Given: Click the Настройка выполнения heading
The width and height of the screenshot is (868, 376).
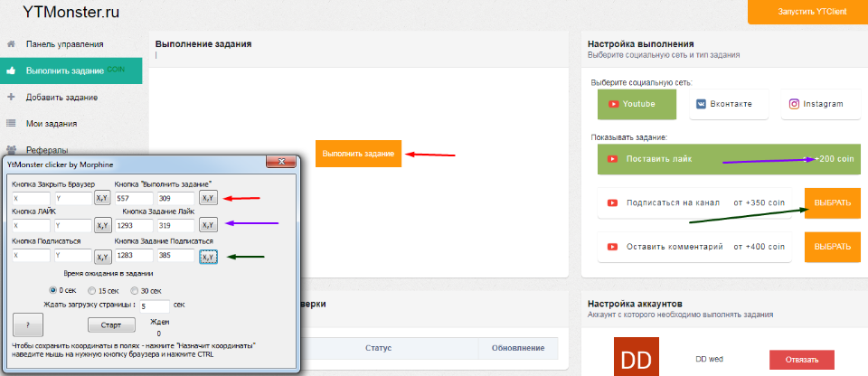Looking at the screenshot, I should click(x=640, y=43).
